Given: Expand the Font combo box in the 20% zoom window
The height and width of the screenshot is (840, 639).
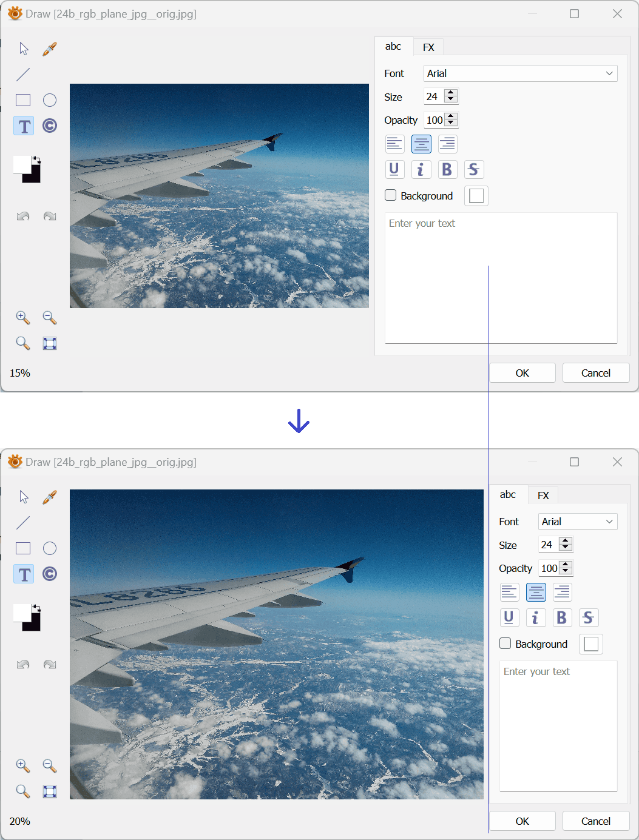Looking at the screenshot, I should (x=578, y=522).
